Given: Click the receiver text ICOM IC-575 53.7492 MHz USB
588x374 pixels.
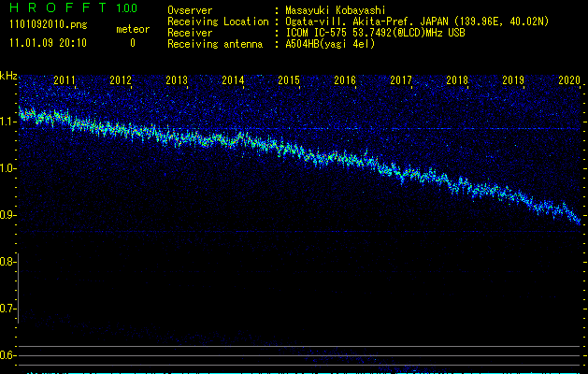Looking at the screenshot, I should 375,33.
